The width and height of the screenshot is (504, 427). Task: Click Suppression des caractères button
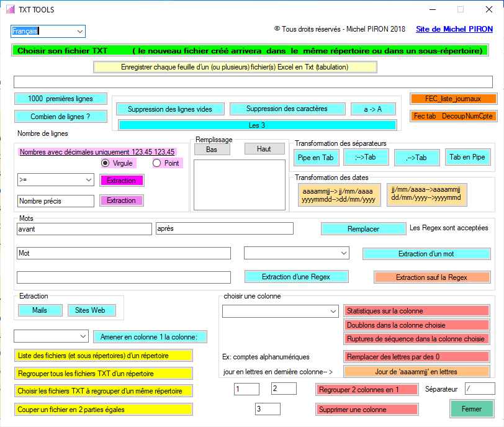(287, 109)
